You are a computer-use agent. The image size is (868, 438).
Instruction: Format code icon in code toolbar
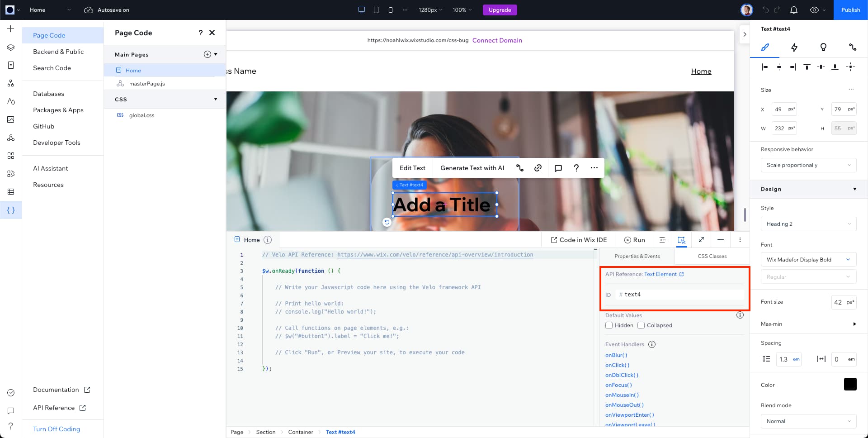tap(662, 240)
